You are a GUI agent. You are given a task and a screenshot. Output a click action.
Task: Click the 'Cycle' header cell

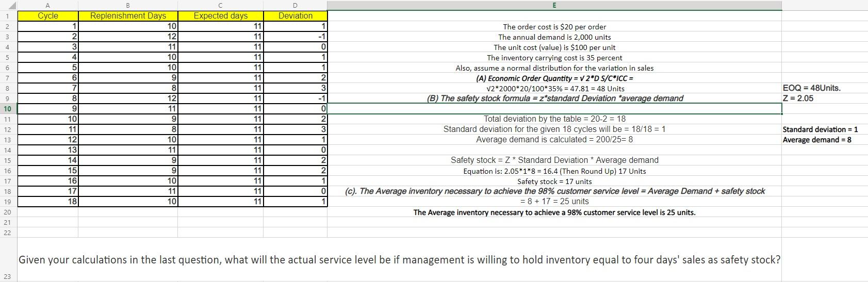point(48,16)
